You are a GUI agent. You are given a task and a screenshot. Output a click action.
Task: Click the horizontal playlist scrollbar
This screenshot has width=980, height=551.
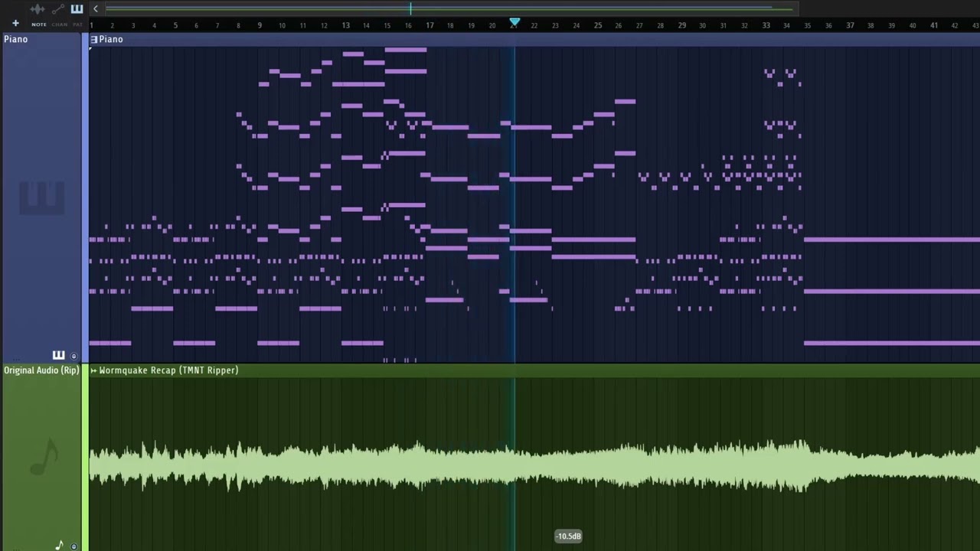tap(450, 9)
